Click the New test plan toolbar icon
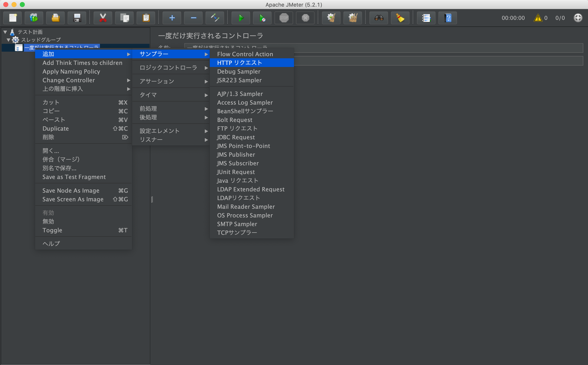The height and width of the screenshot is (365, 588). [x=13, y=18]
